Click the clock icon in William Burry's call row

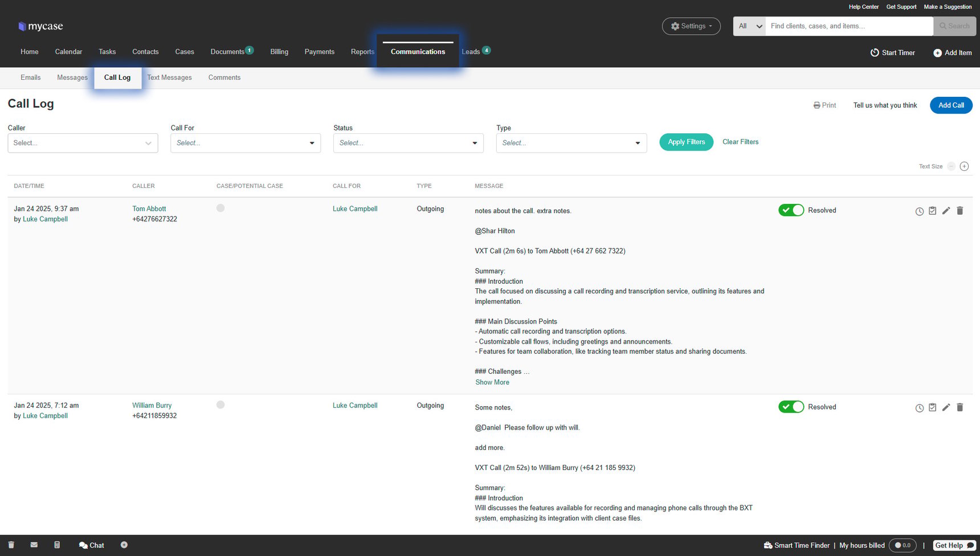pyautogui.click(x=919, y=408)
